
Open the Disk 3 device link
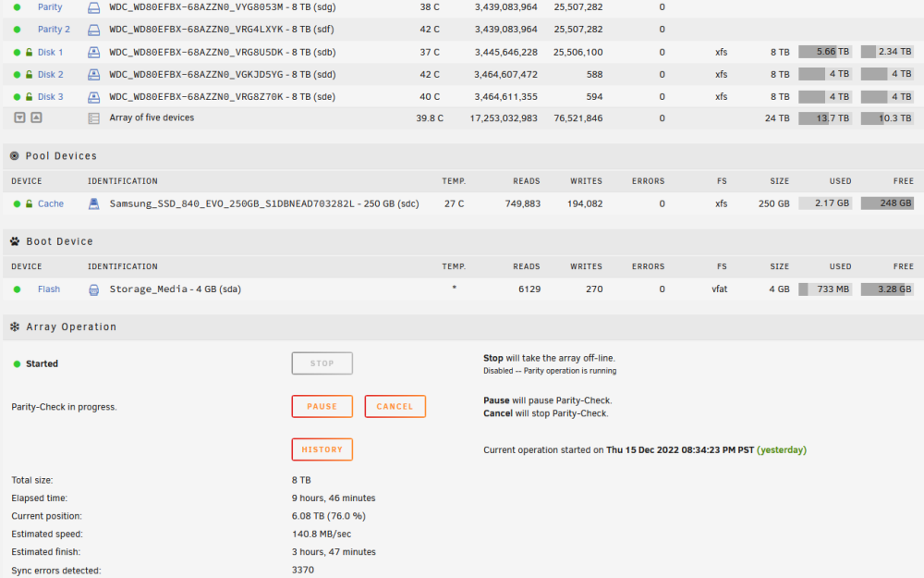pyautogui.click(x=51, y=97)
